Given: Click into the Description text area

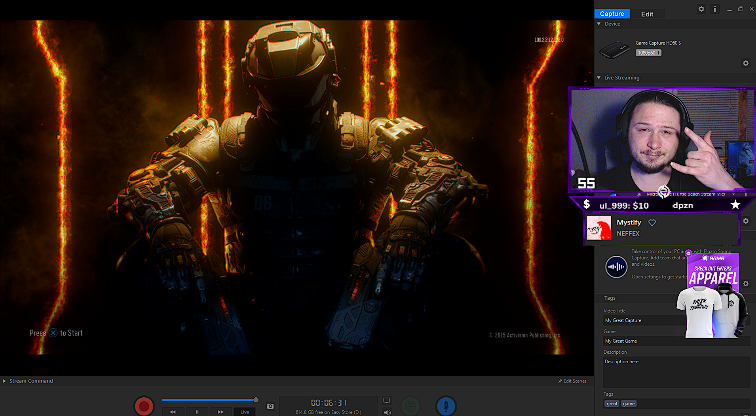Looking at the screenshot, I should [x=676, y=372].
